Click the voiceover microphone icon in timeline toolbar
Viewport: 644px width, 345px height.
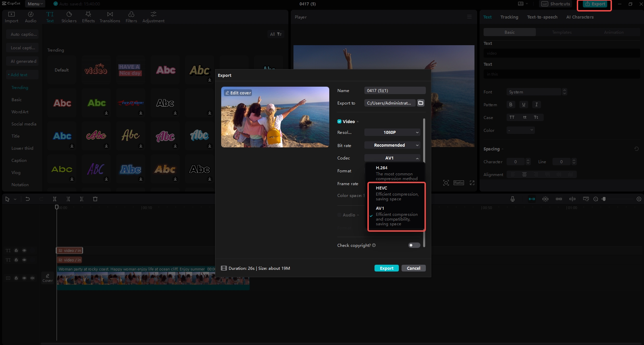[512, 199]
